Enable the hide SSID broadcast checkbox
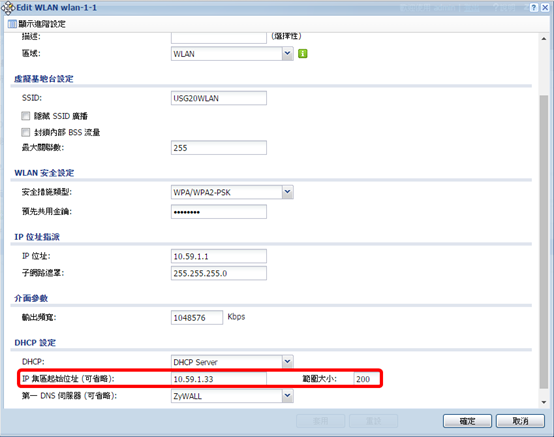The image size is (554, 437). [x=25, y=116]
